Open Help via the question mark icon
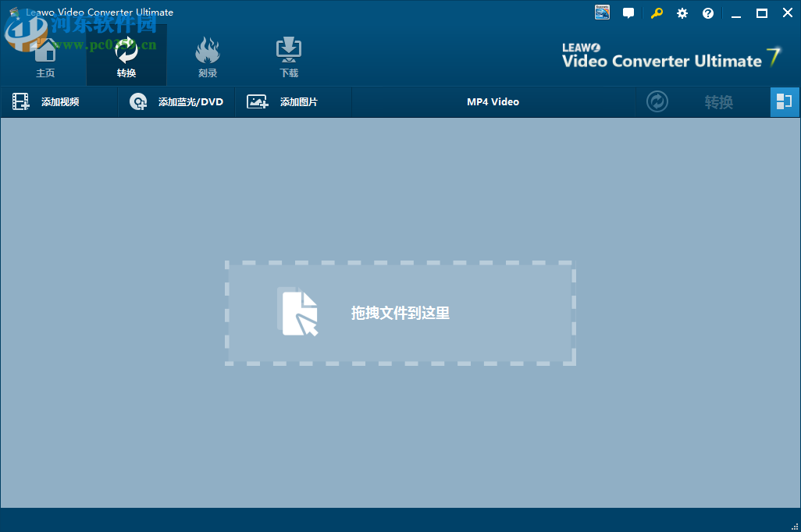The height and width of the screenshot is (532, 801). pos(708,12)
